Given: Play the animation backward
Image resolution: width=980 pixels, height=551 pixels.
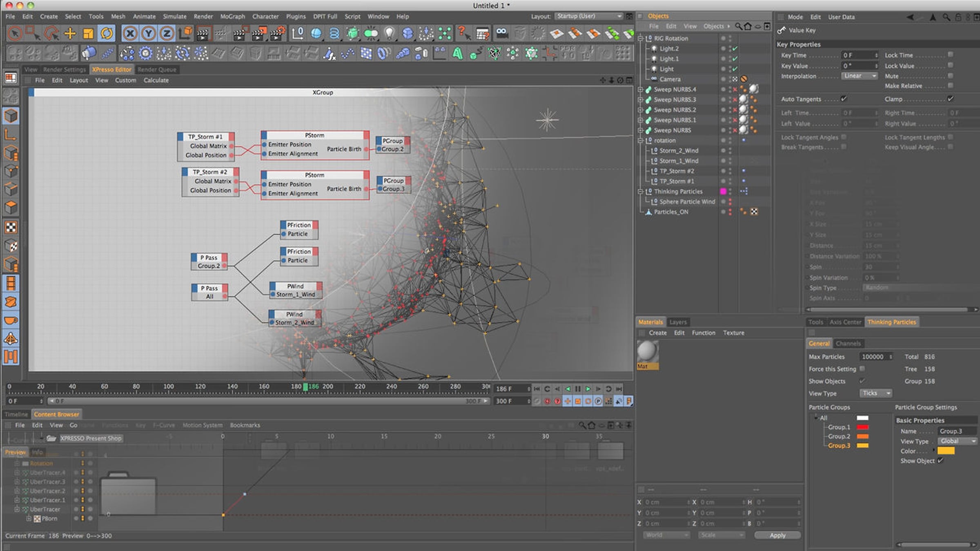Looking at the screenshot, I should click(568, 389).
